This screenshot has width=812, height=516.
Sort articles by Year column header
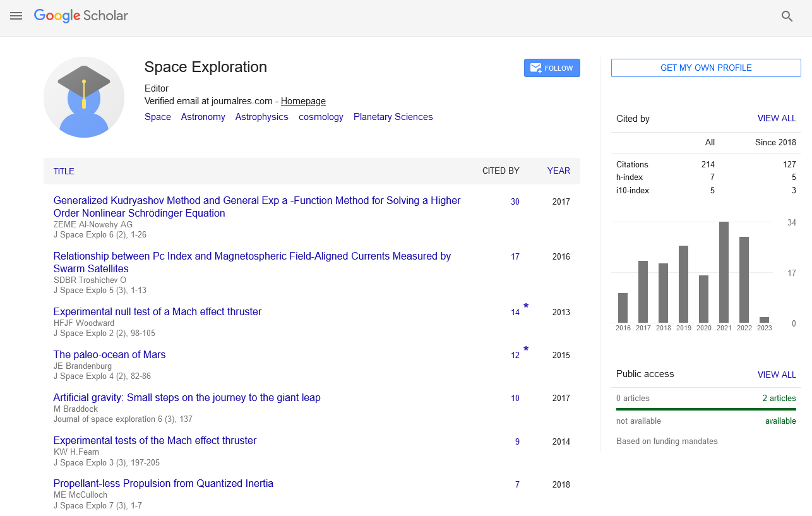click(558, 171)
